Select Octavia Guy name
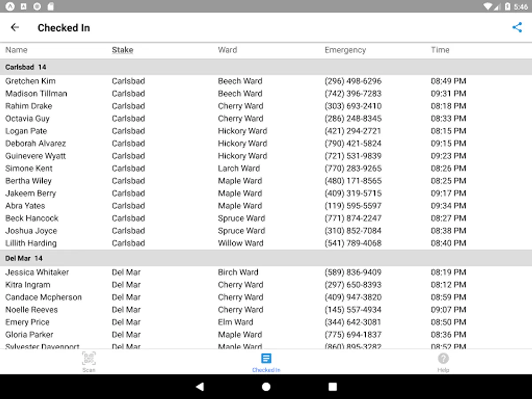Screen dimensions: 532x399 tap(27, 118)
